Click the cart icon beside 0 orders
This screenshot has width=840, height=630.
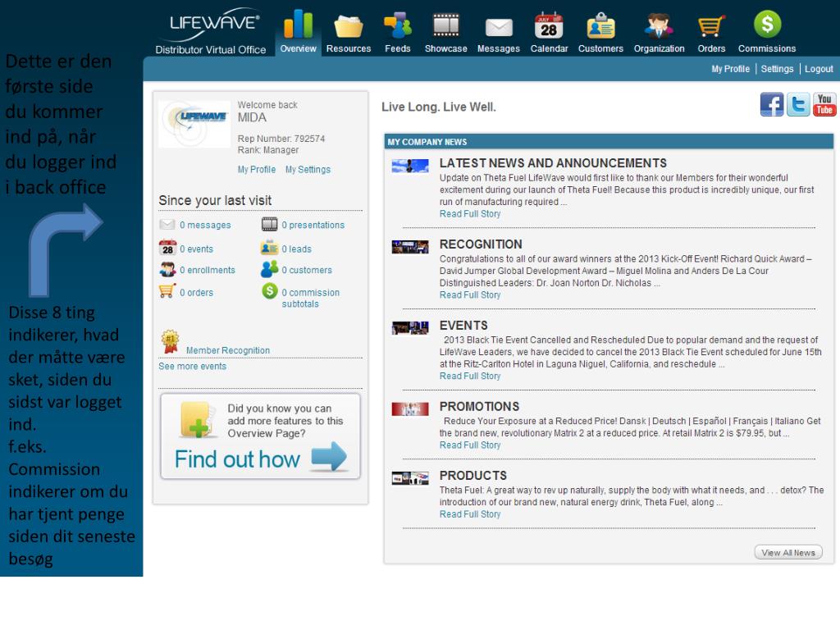[167, 291]
